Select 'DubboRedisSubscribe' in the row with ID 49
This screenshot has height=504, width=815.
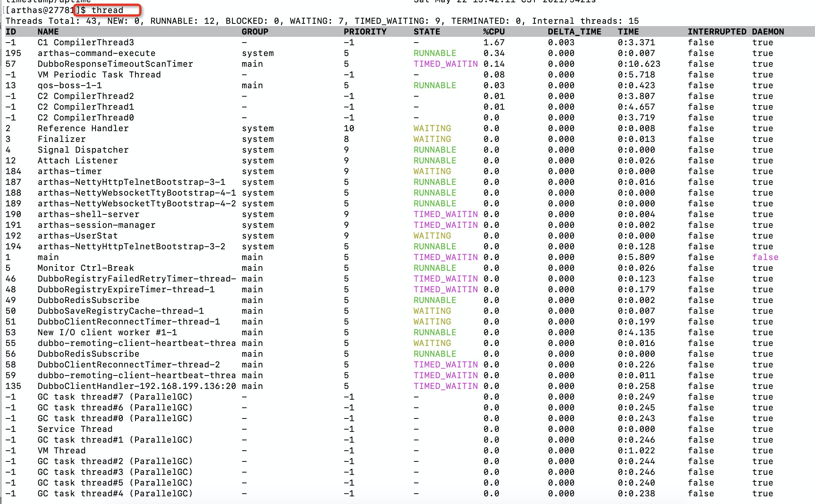[x=88, y=300]
